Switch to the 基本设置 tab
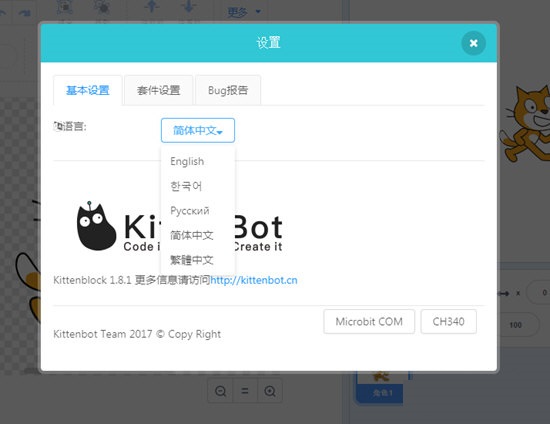The height and width of the screenshot is (424, 550). [88, 90]
